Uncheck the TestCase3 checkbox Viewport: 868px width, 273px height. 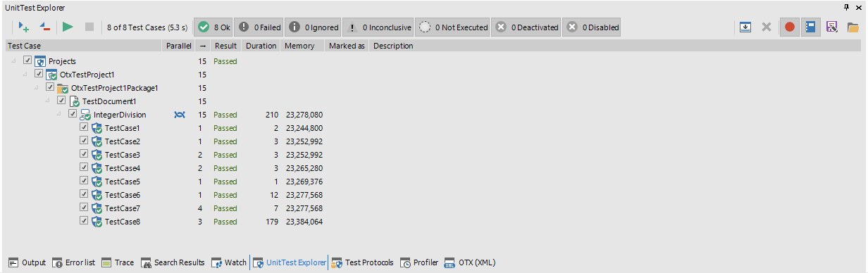(x=84, y=154)
